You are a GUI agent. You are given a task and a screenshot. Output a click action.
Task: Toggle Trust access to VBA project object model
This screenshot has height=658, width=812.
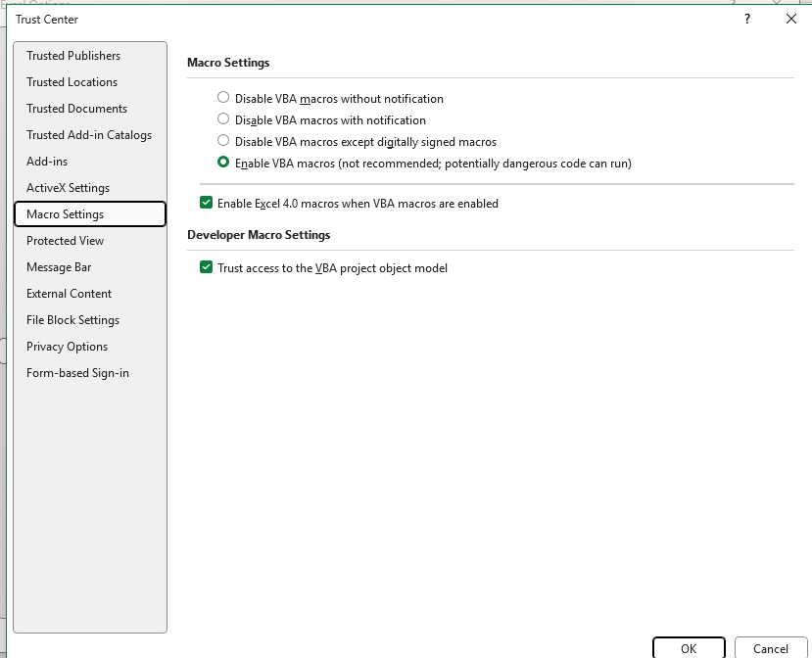coord(206,267)
